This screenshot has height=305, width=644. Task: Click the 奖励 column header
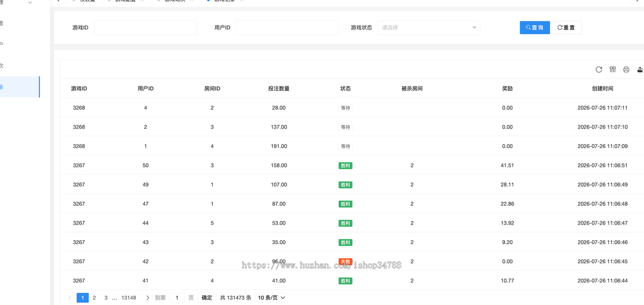[507, 88]
